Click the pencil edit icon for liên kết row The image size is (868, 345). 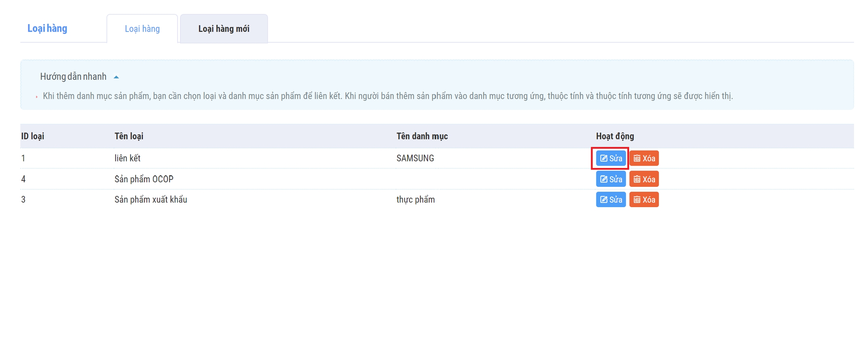[x=603, y=158]
